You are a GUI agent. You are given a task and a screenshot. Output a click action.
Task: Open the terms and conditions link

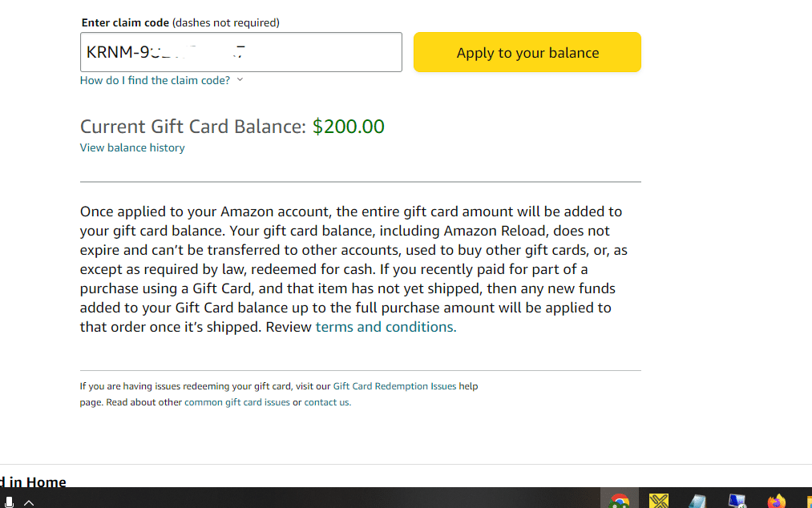click(386, 327)
